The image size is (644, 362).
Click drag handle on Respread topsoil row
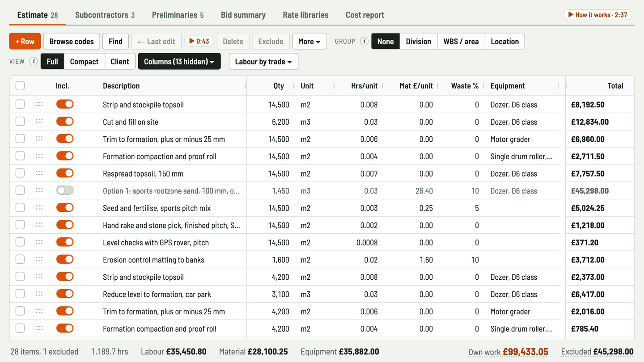[x=39, y=173]
